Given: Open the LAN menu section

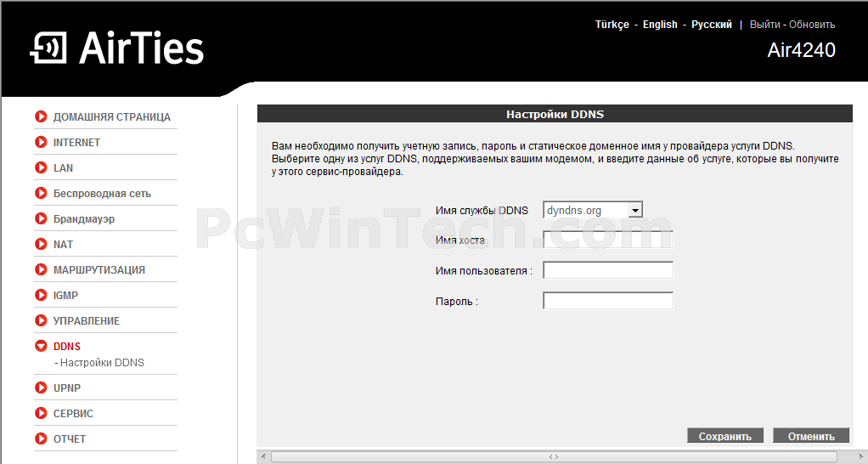Looking at the screenshot, I should click(63, 167).
